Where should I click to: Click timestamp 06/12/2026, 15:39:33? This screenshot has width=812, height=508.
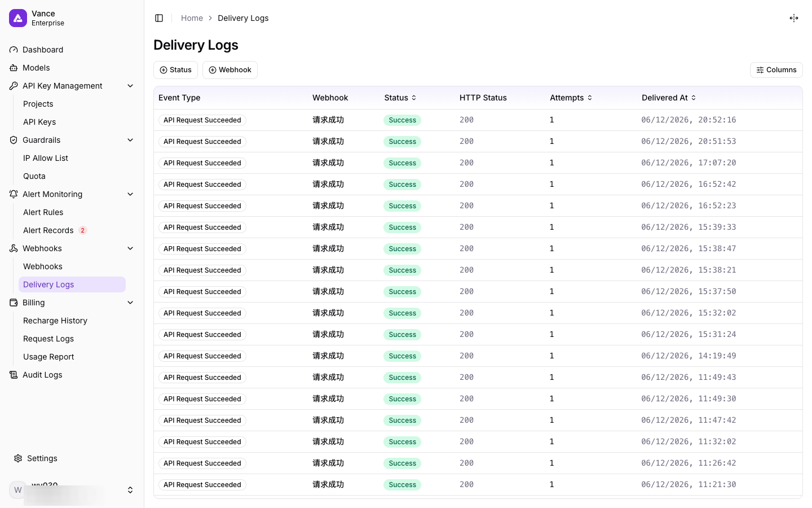click(x=689, y=227)
